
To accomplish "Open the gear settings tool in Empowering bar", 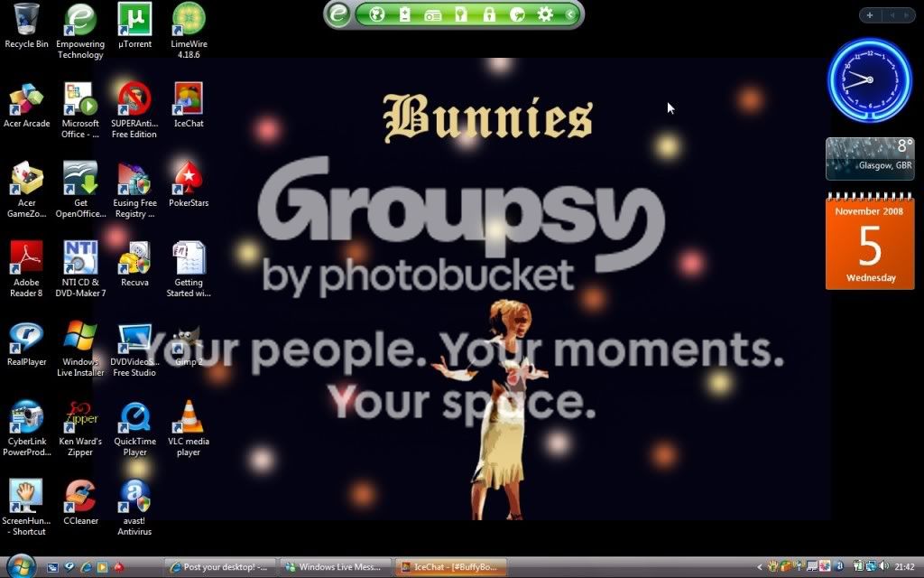I will [x=545, y=14].
